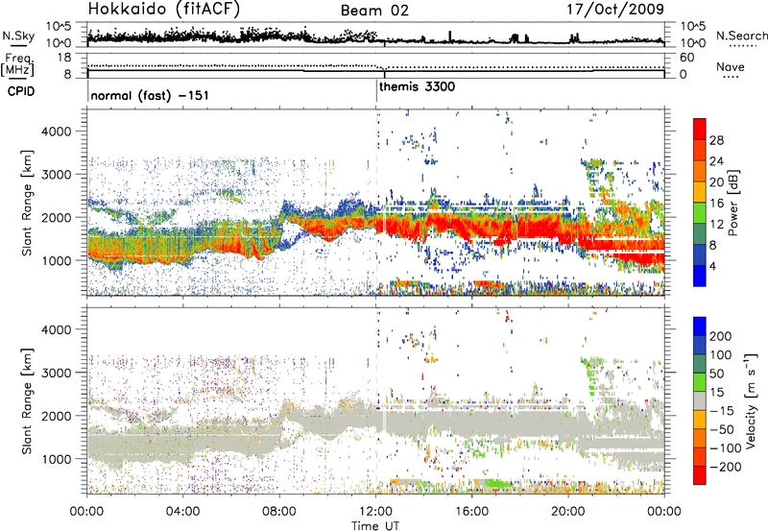This screenshot has width=768, height=532.
Task: Click the 20 label on power colorbar
Action: (x=716, y=182)
